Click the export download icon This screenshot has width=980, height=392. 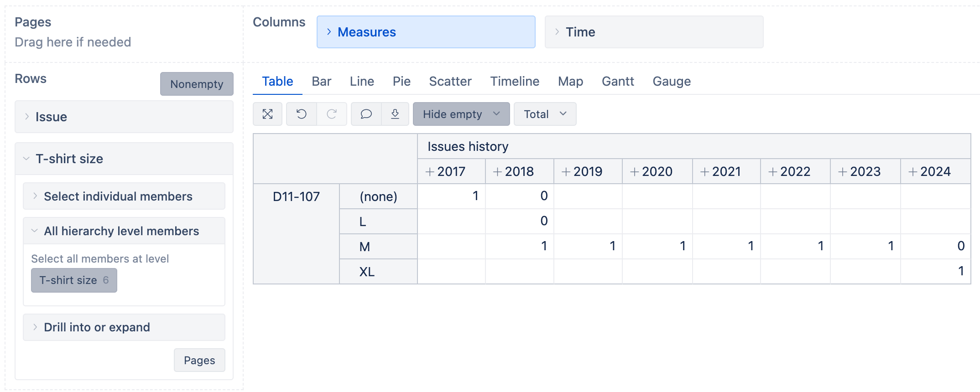(x=395, y=114)
